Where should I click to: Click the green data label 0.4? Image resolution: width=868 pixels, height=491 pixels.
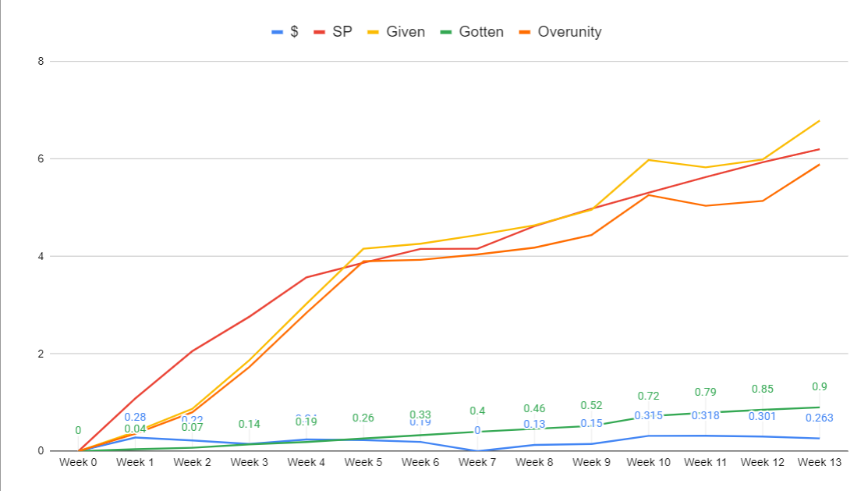coord(477,411)
